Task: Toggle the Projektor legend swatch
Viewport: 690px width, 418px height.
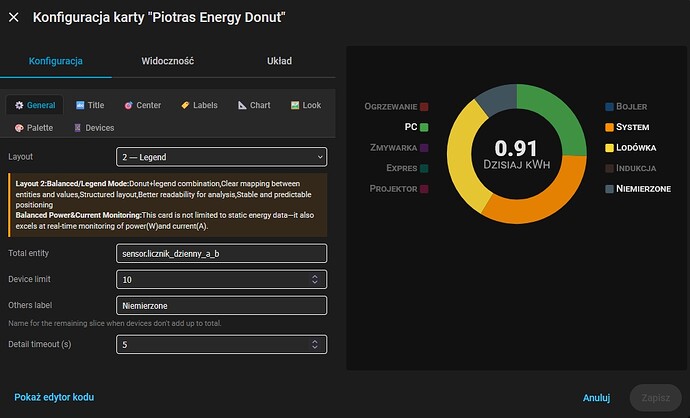Action: pyautogui.click(x=424, y=189)
